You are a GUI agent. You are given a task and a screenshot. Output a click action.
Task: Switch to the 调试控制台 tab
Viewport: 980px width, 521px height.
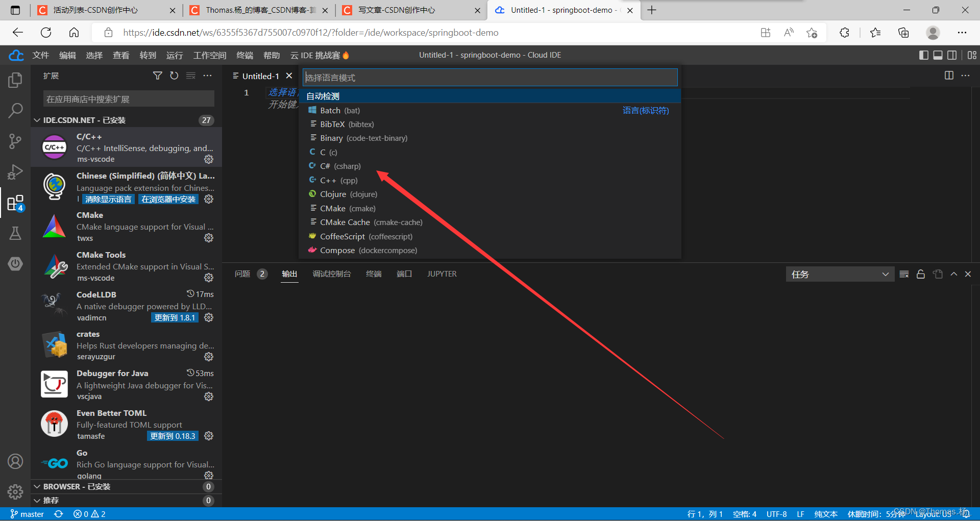point(332,274)
